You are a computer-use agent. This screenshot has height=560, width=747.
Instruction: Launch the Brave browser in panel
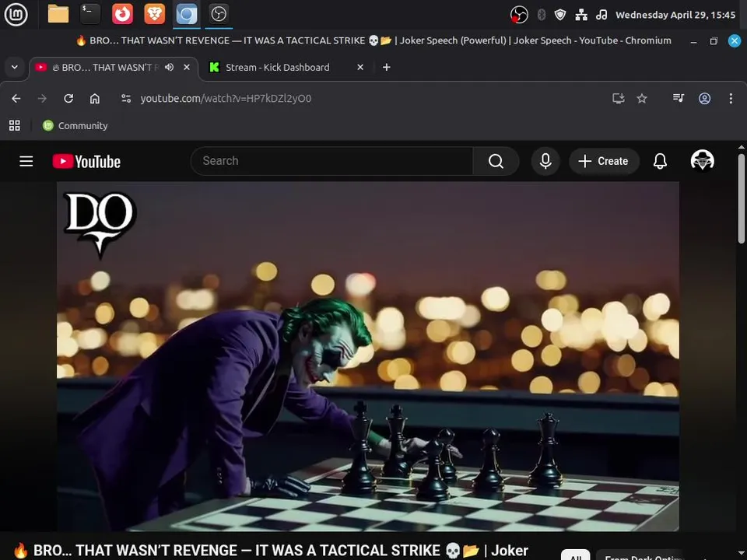click(154, 14)
